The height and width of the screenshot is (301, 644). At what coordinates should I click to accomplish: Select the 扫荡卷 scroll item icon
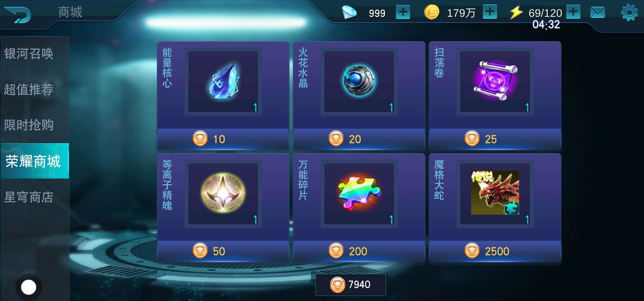click(x=495, y=81)
